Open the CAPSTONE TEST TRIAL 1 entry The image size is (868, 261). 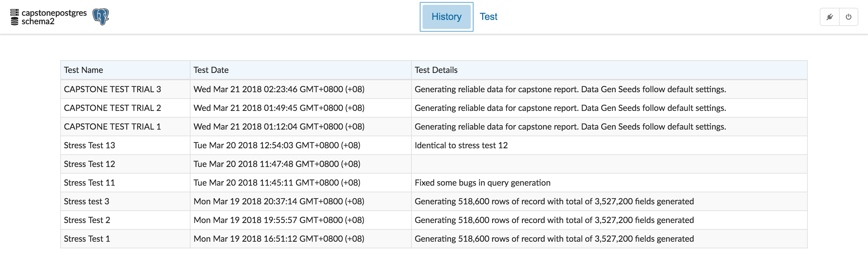tap(112, 127)
